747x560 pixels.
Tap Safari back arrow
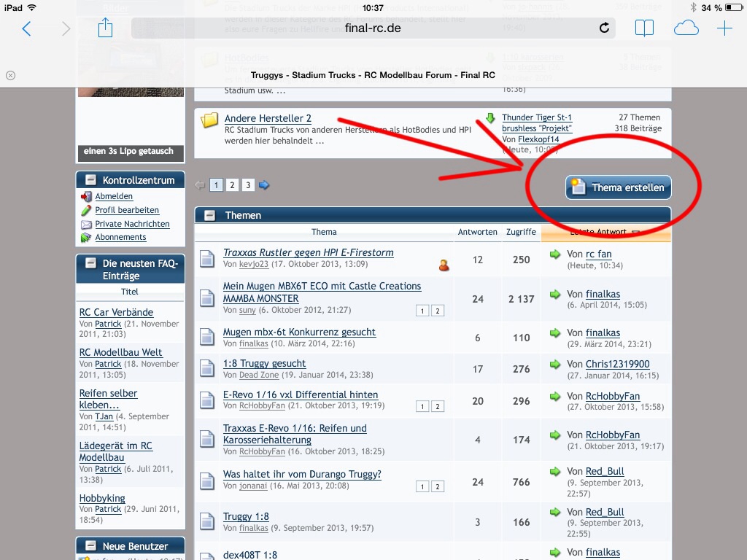tap(27, 28)
